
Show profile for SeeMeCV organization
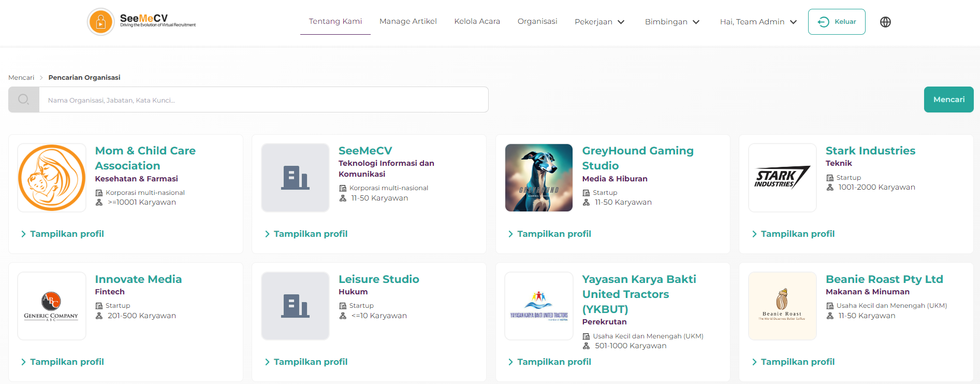pyautogui.click(x=306, y=234)
